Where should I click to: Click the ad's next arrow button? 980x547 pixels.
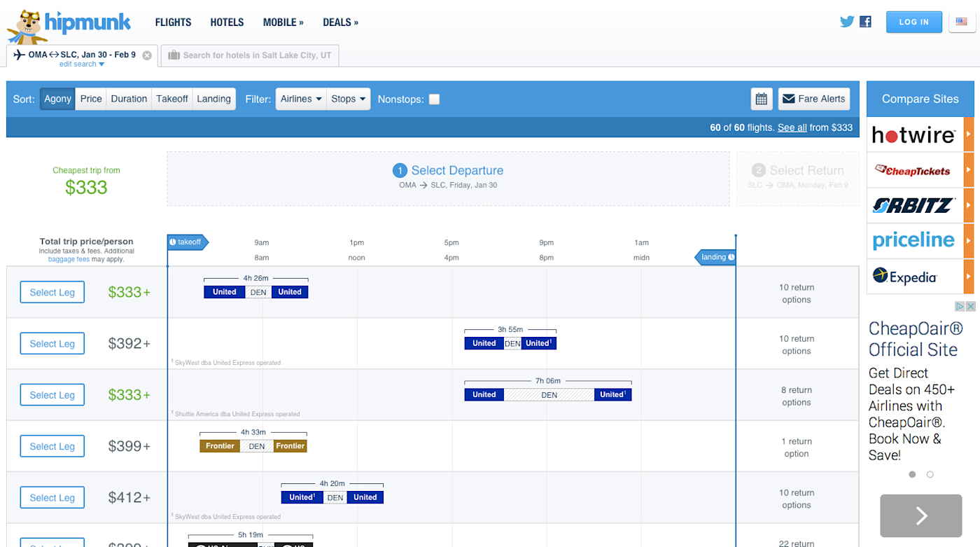tap(922, 516)
